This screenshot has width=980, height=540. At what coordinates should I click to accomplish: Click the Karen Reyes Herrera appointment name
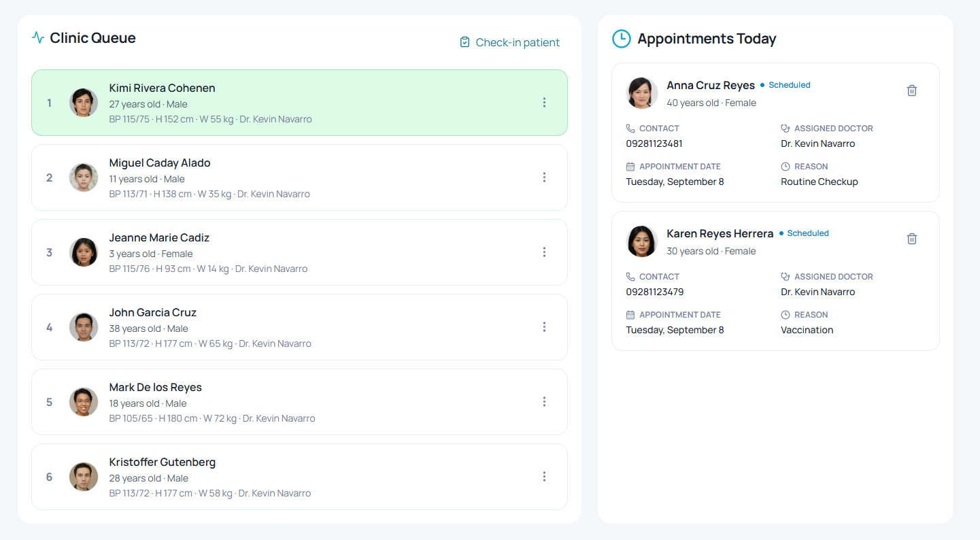pyautogui.click(x=720, y=233)
